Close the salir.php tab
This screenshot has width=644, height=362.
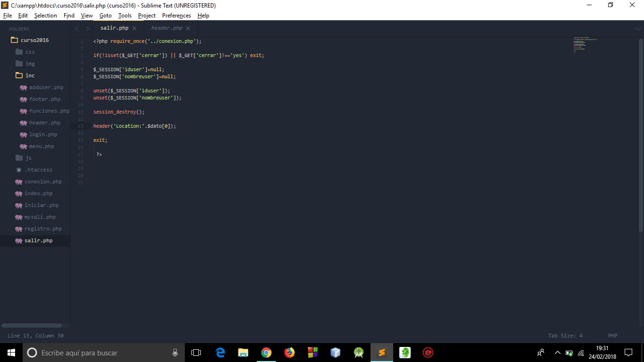tap(134, 28)
